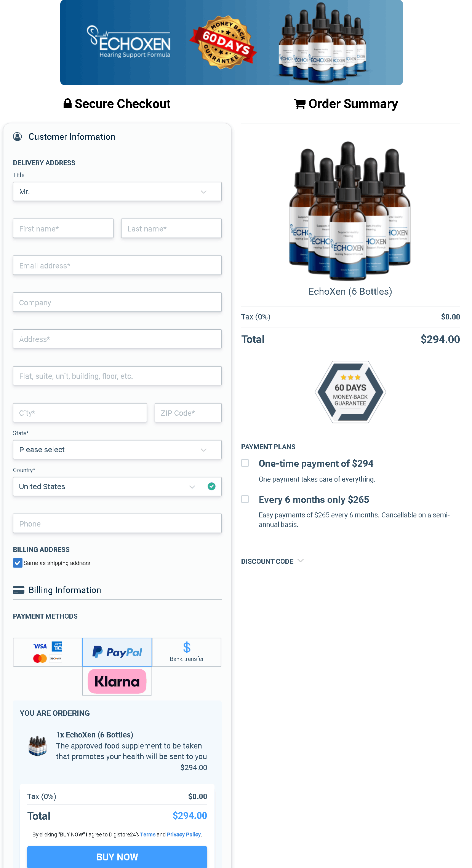Open the Country dropdown United States
The width and height of the screenshot is (472, 868).
click(x=117, y=487)
